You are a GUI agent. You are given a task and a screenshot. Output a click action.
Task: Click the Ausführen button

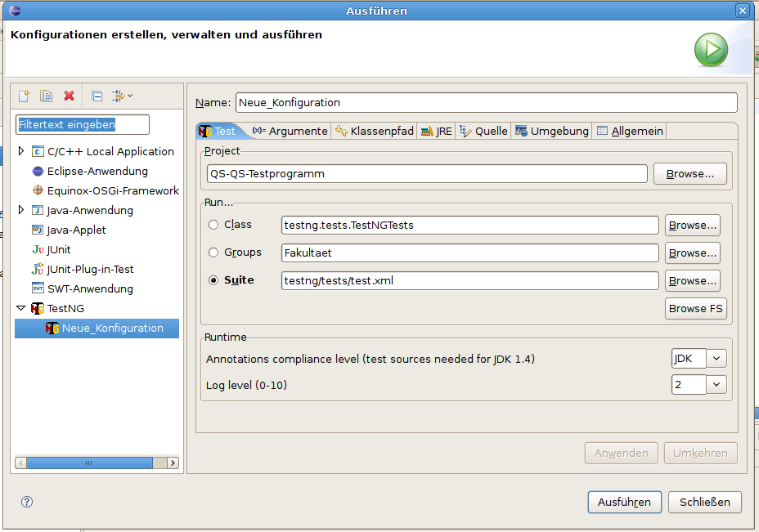[x=624, y=502]
